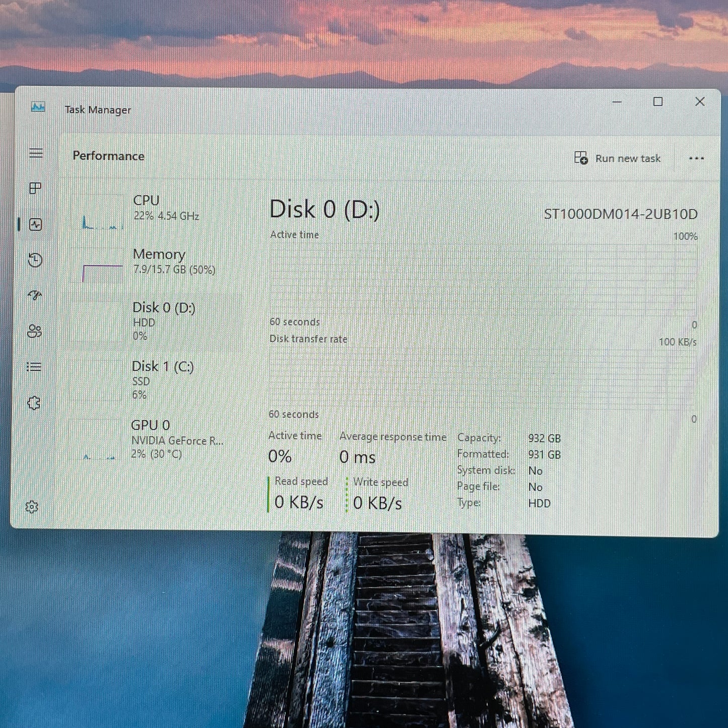Click the Run new task button
The height and width of the screenshot is (728, 728).
coord(617,158)
